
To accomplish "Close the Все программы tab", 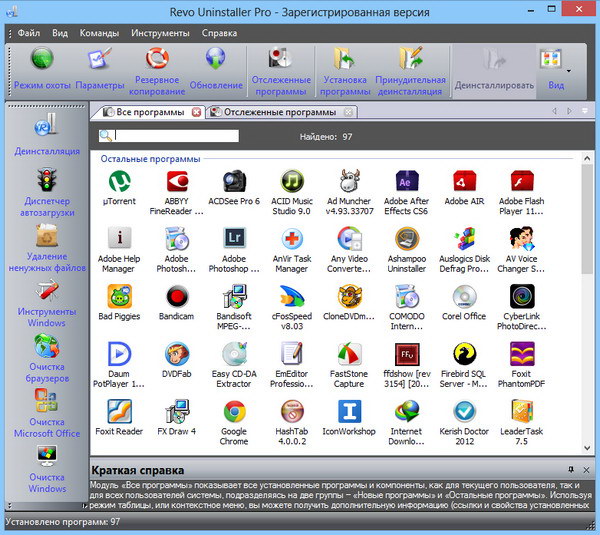I will pos(196,112).
